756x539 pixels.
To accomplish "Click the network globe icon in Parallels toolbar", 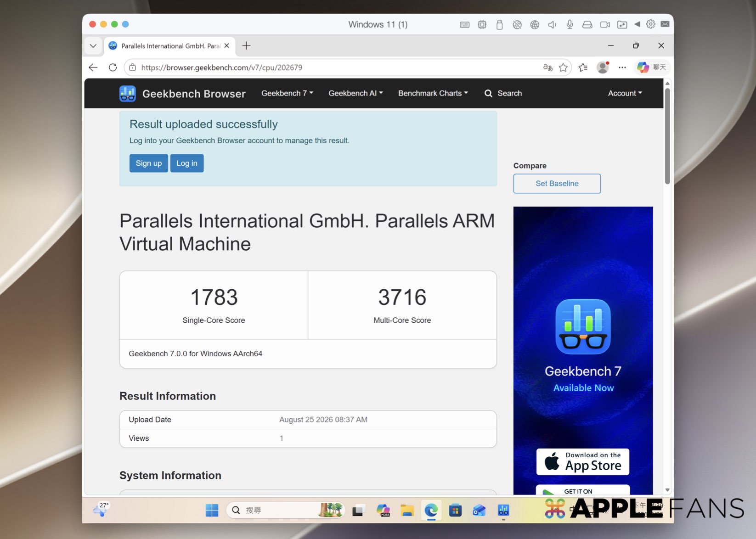I will 535,24.
